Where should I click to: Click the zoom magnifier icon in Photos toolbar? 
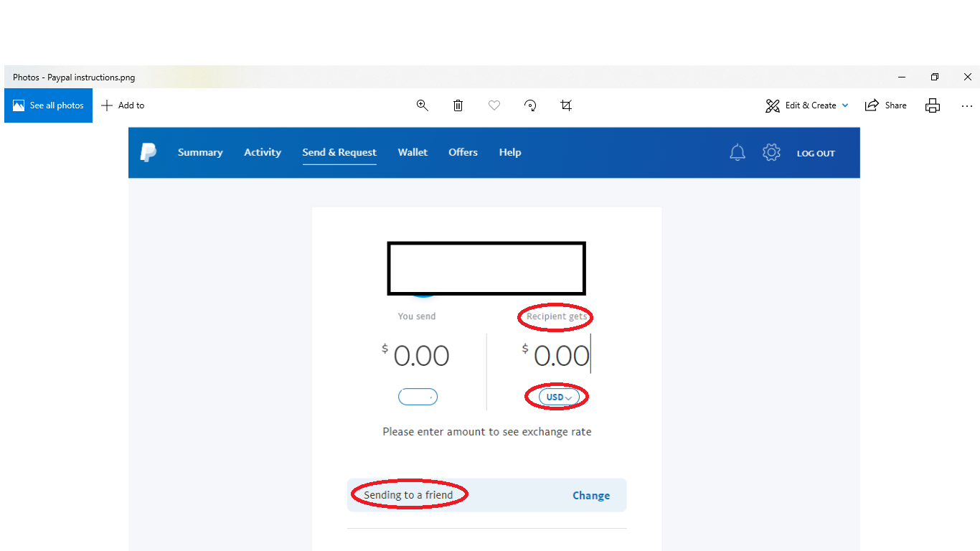point(423,105)
